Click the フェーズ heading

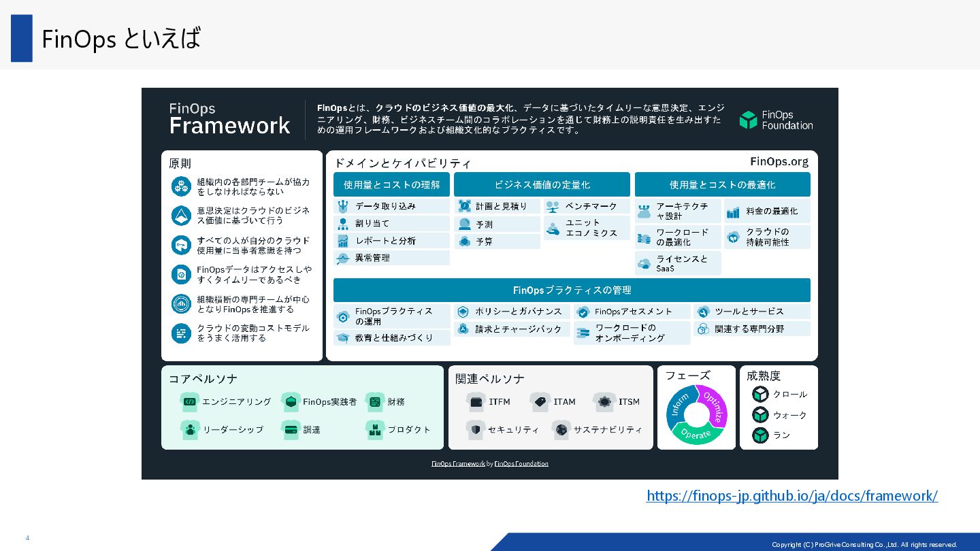(x=687, y=375)
